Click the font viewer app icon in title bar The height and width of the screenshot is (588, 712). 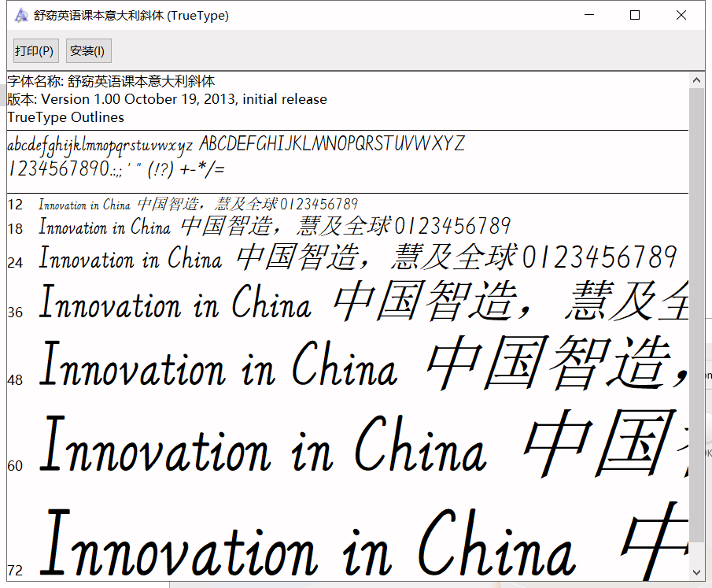21,16
